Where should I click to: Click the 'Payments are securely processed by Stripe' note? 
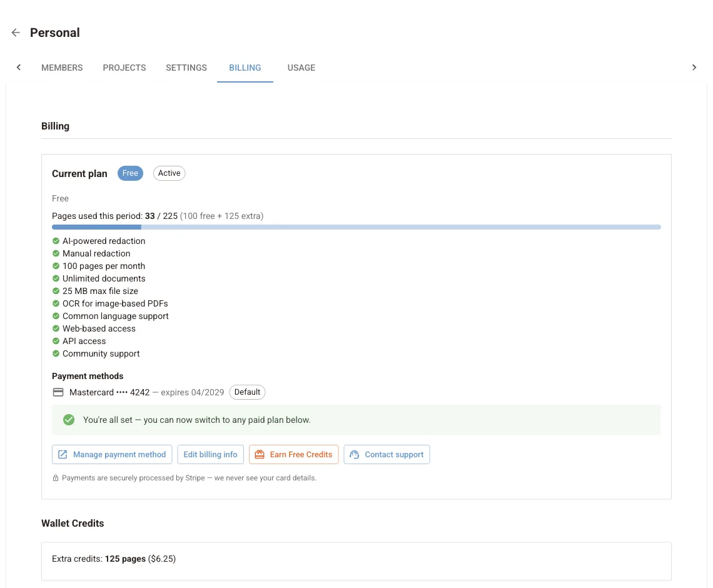pyautogui.click(x=189, y=478)
